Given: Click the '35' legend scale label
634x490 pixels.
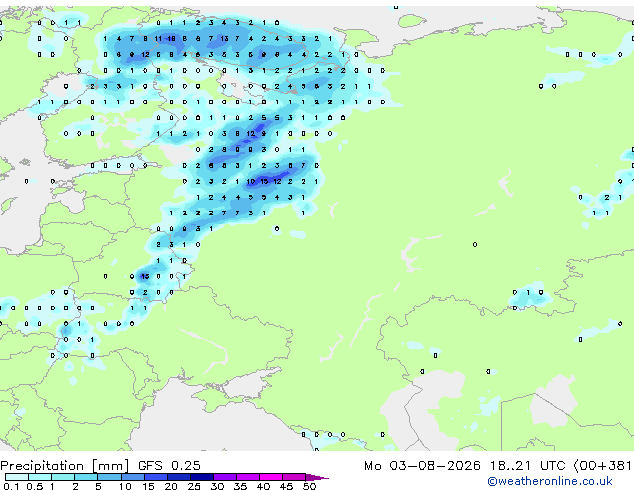Looking at the screenshot, I should point(240,486).
